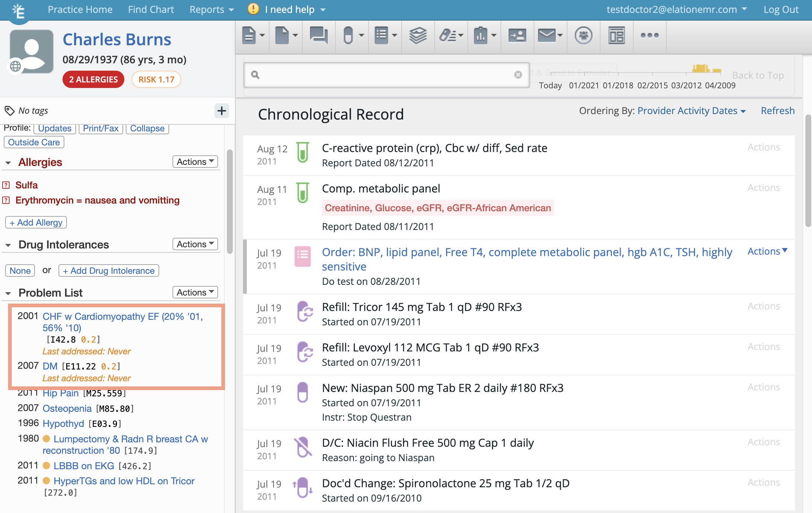Image resolution: width=812 pixels, height=513 pixels.
Task: Click the messaging chat bubbles toolbar icon
Action: (x=318, y=36)
